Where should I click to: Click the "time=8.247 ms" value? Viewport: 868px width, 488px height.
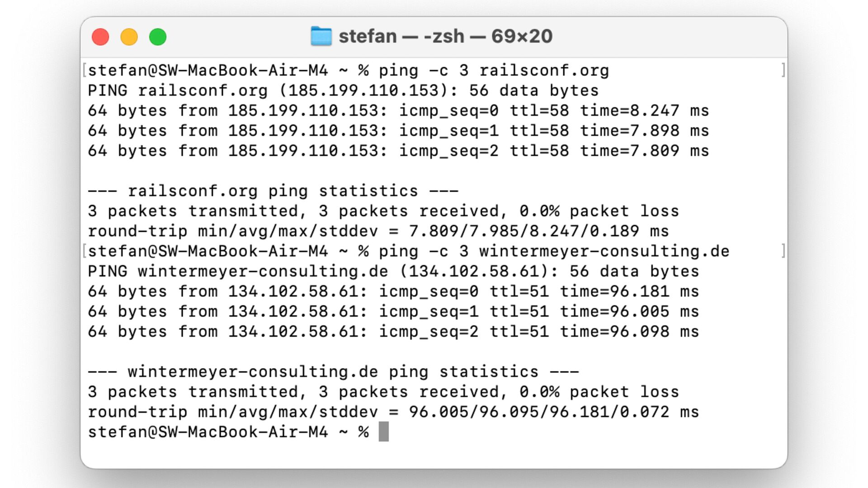[x=645, y=111]
